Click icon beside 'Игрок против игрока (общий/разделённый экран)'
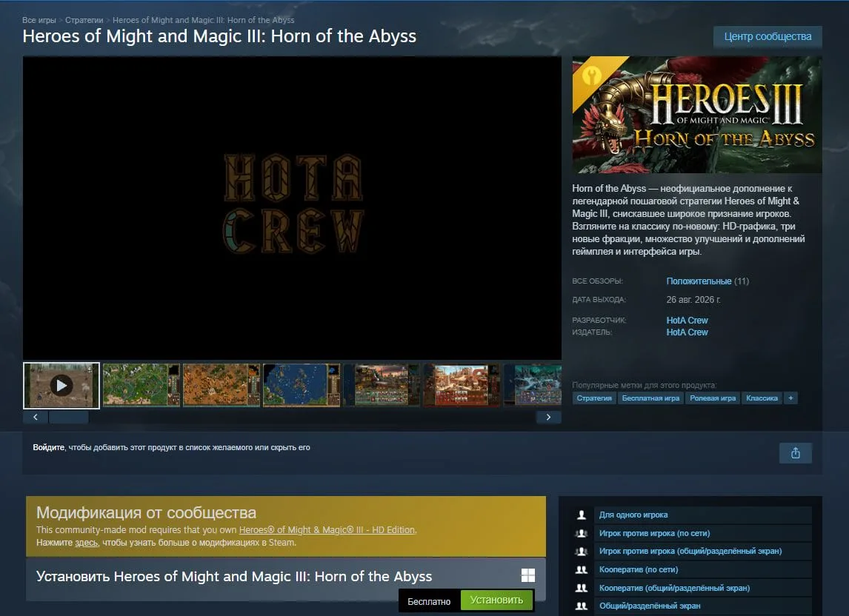This screenshot has width=849, height=616. point(581,551)
